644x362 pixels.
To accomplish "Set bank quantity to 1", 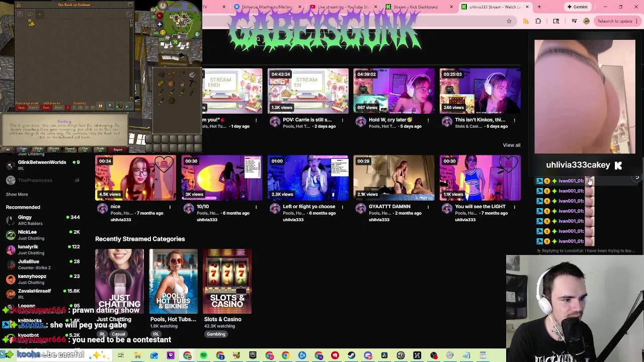I will (68, 108).
